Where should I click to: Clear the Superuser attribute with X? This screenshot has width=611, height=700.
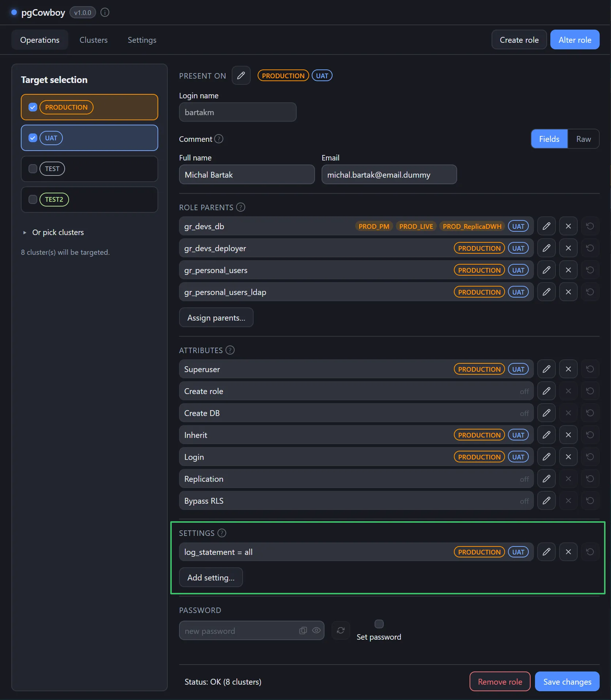coord(568,369)
